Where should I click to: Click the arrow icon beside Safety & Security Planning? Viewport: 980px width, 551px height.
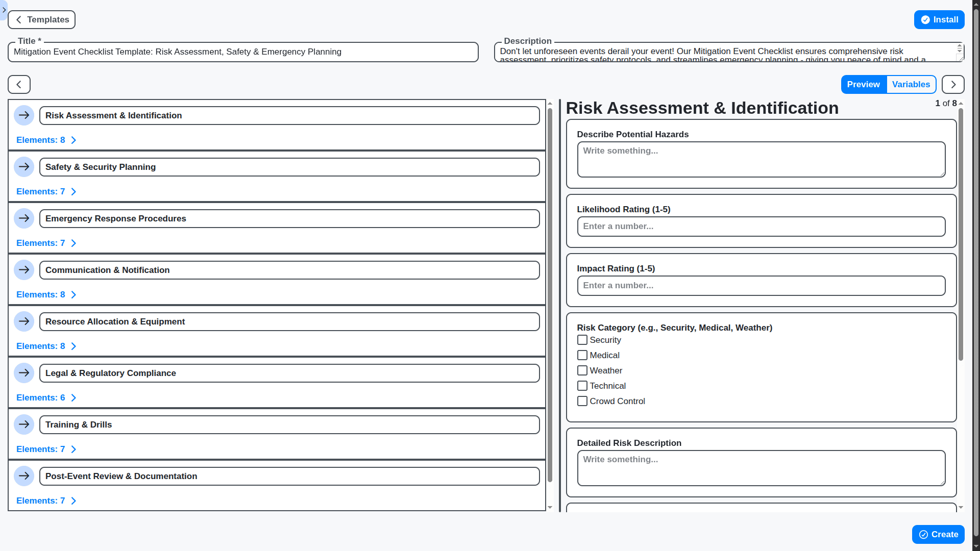tap(24, 167)
